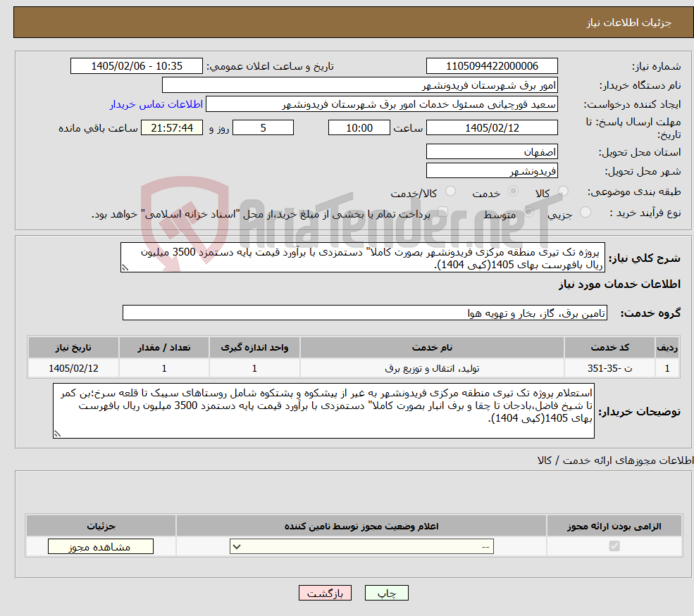Open buyer contact info link

156,104
